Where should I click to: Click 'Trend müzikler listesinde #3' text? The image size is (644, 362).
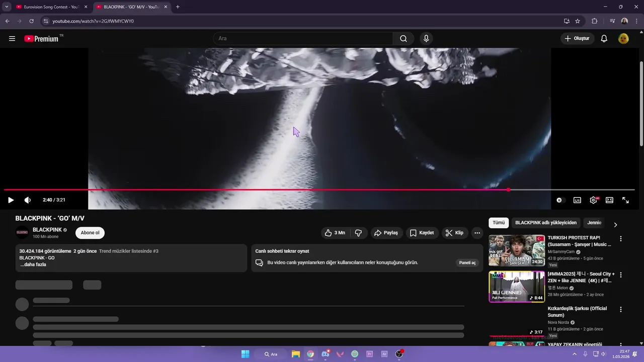point(129,251)
